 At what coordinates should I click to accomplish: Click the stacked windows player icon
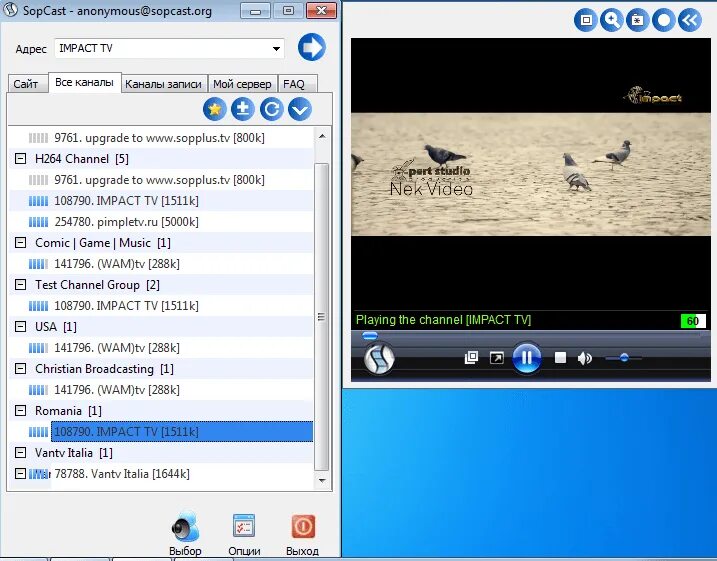pos(471,358)
